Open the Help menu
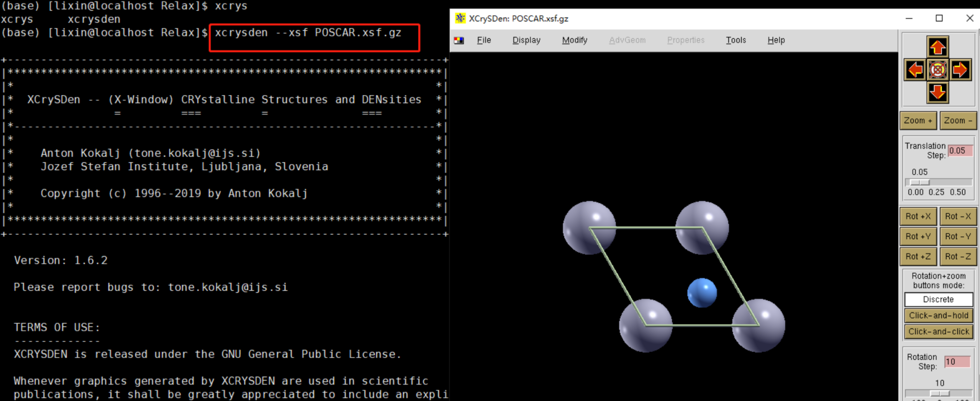 point(776,40)
